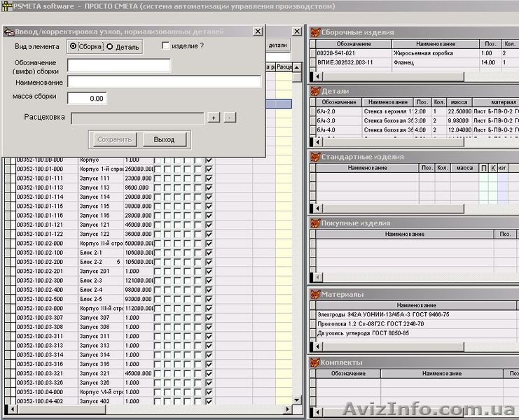
Task: Click the Наименование column header in Детали
Action: (387, 102)
